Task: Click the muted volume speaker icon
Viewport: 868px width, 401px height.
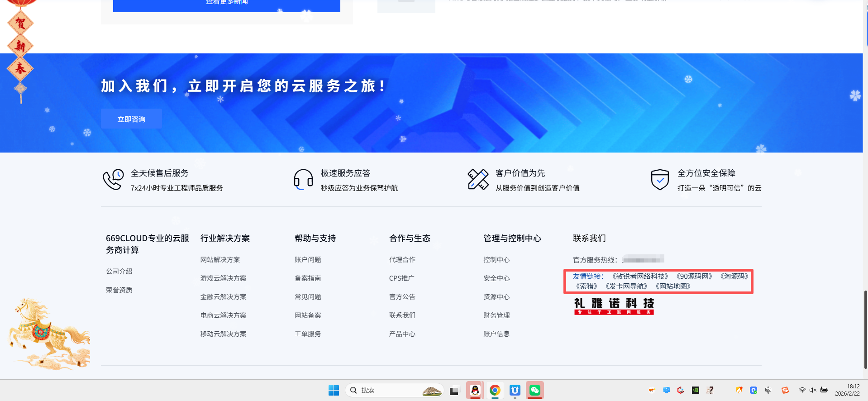Action: [813, 390]
